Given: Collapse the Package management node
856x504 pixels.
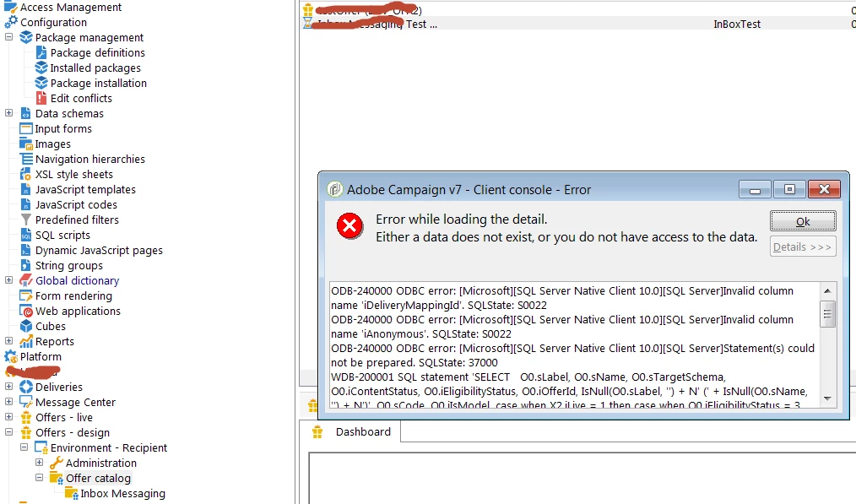Looking at the screenshot, I should (x=8, y=37).
